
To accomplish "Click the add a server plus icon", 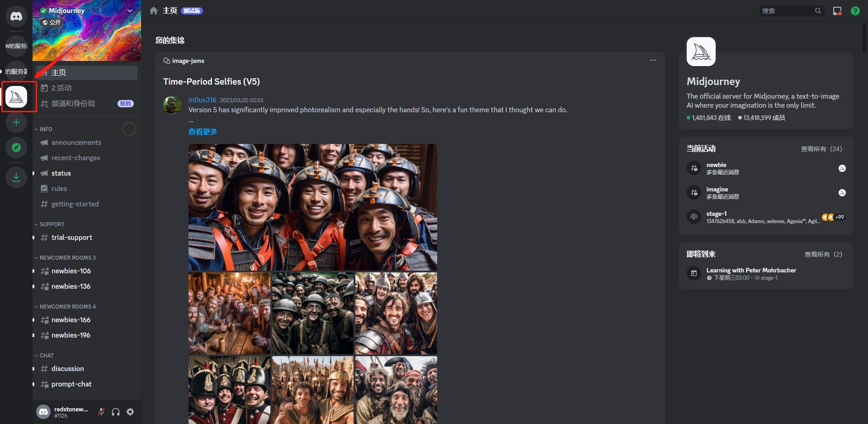I will [x=16, y=122].
